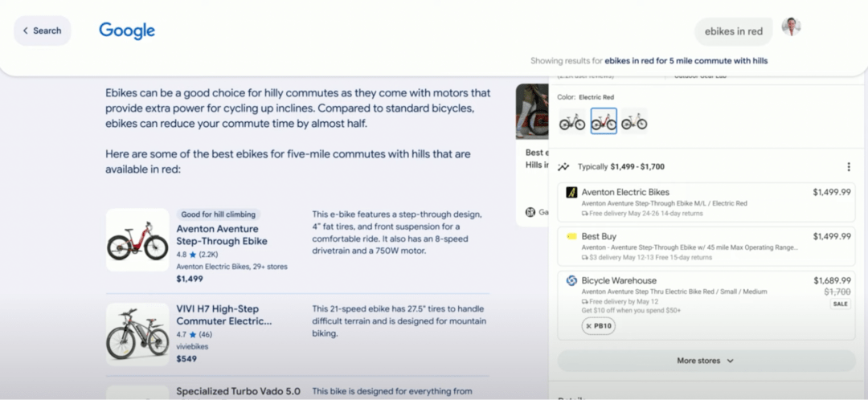
Task: Click the 'ebikes in red' search chip
Action: pos(733,31)
